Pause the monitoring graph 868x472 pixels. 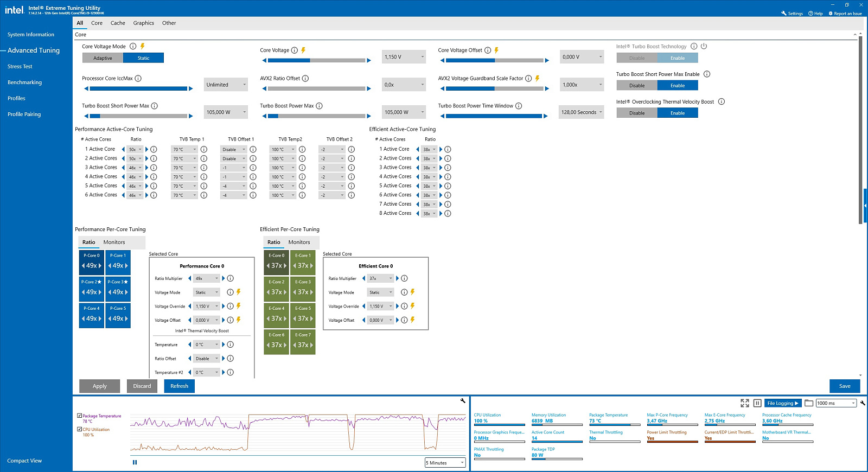135,462
